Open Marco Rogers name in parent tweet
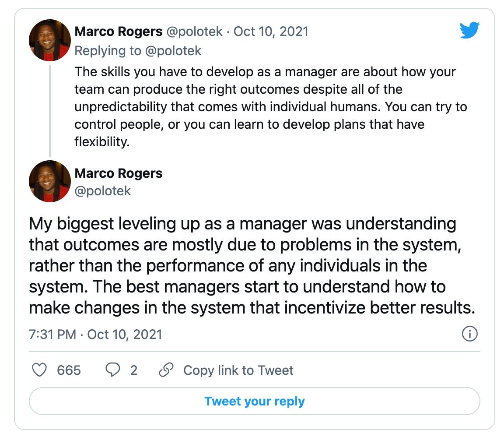This screenshot has height=437, width=504. pyautogui.click(x=119, y=32)
